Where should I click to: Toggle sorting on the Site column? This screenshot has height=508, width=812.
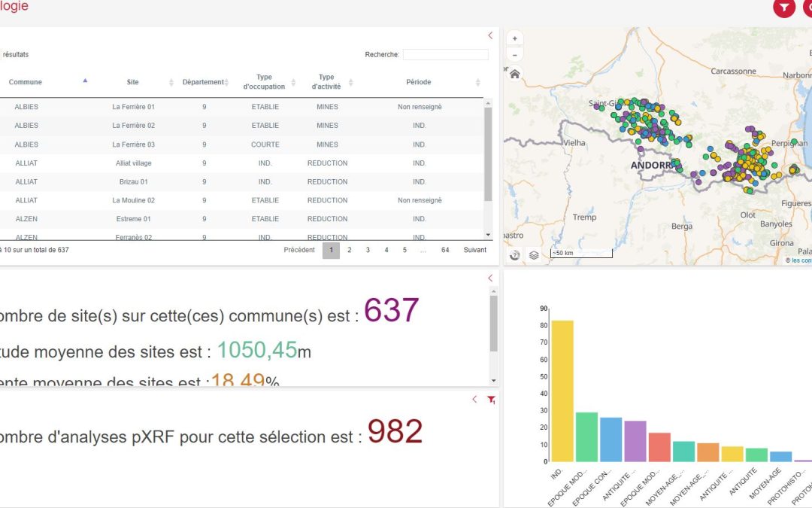171,81
